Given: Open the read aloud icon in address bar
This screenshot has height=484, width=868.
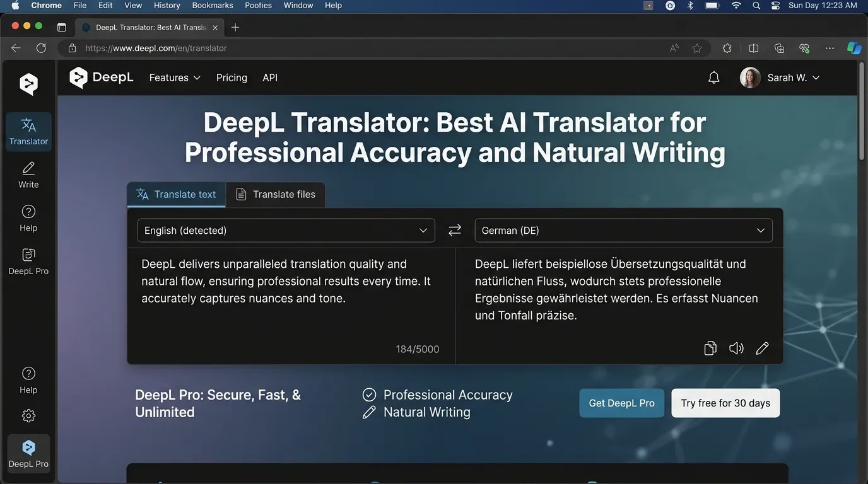Looking at the screenshot, I should point(674,48).
